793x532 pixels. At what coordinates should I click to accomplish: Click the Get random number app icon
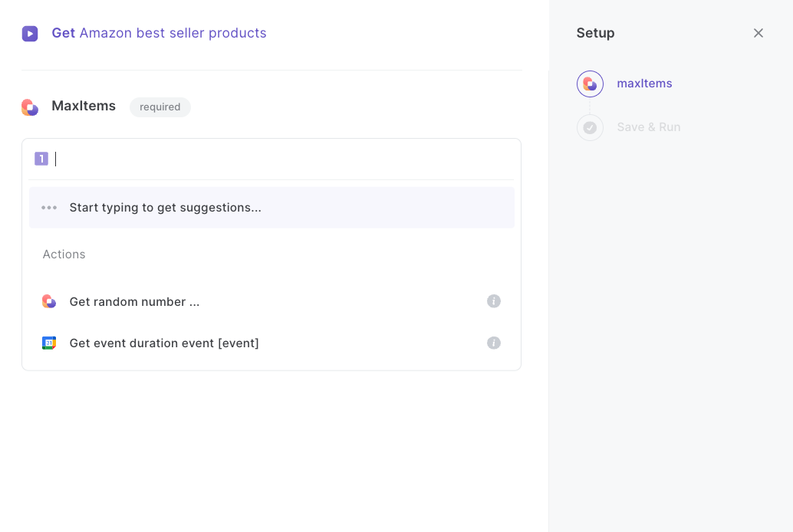pyautogui.click(x=49, y=301)
